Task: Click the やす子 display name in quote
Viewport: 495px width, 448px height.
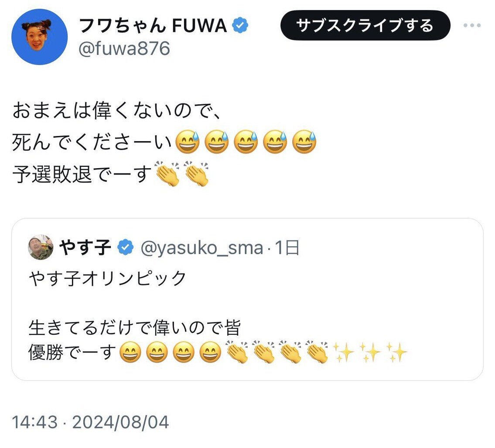Action: [85, 248]
